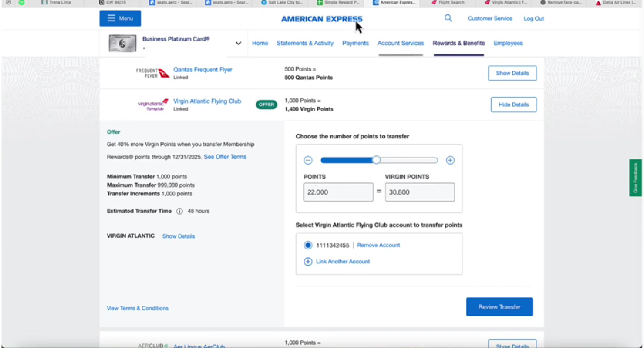Image resolution: width=644 pixels, height=348 pixels.
Task: Expand the Business Platinum Card account switcher
Action: pos(238,43)
